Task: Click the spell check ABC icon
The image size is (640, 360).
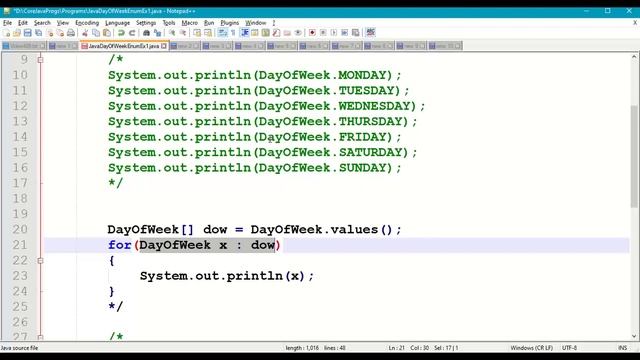Action: click(370, 32)
